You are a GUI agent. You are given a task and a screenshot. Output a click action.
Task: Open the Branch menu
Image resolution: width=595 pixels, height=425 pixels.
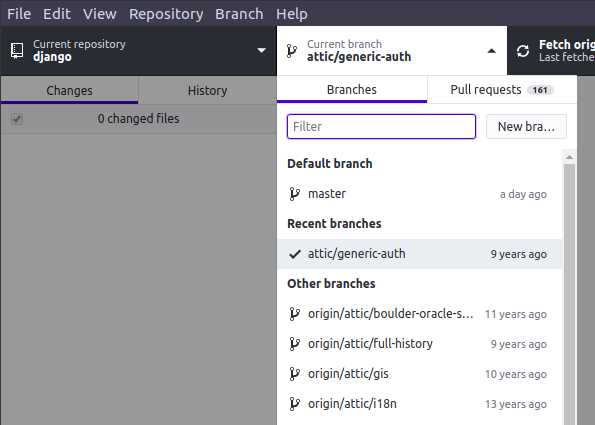point(239,14)
